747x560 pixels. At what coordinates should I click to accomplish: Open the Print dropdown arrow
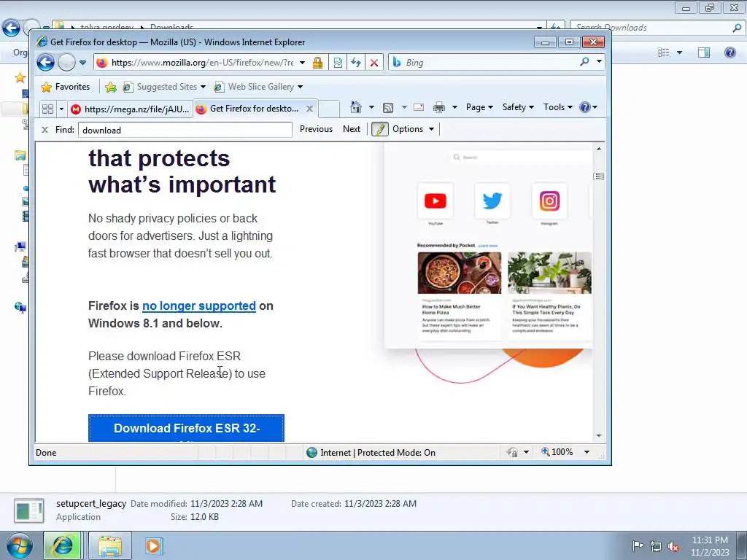click(x=454, y=108)
